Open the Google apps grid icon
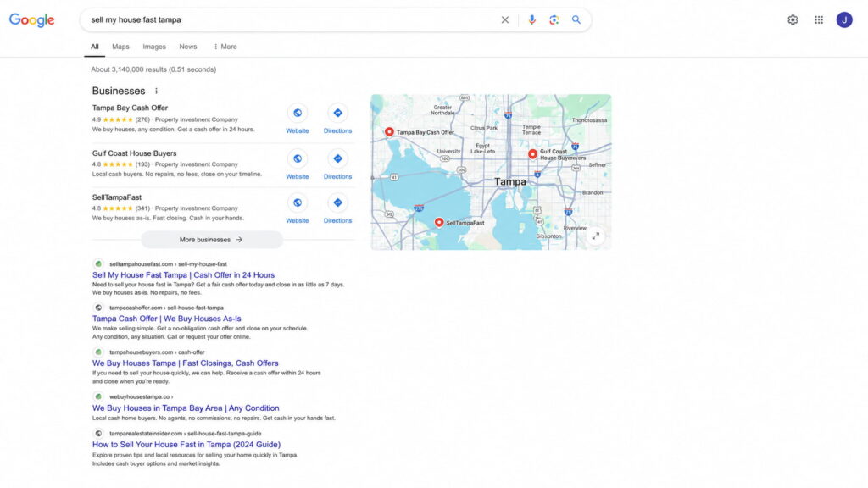This screenshot has width=868, height=488. [x=819, y=20]
